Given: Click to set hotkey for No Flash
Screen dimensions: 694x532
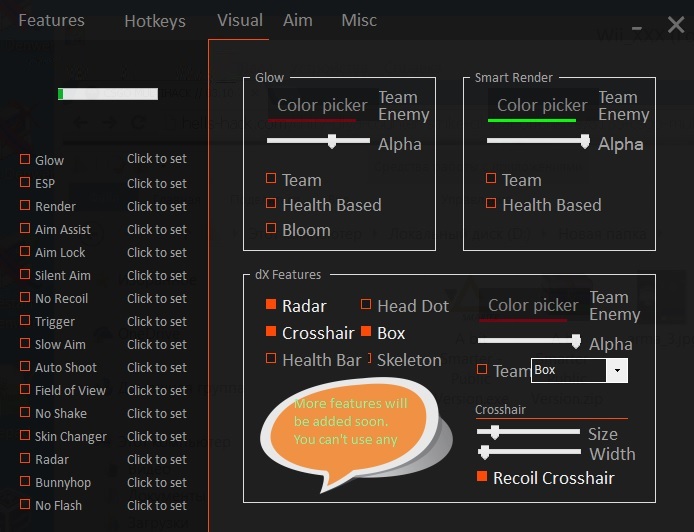Looking at the screenshot, I should click(156, 505).
